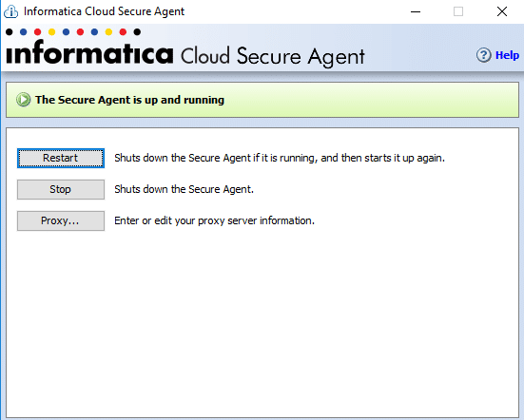This screenshot has width=524, height=420.
Task: Open the Help link
Action: [x=507, y=55]
